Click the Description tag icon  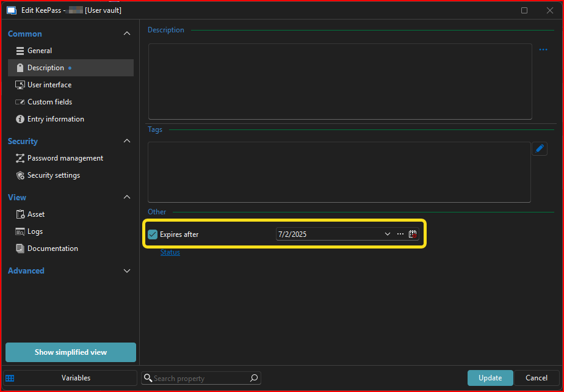[20, 68]
